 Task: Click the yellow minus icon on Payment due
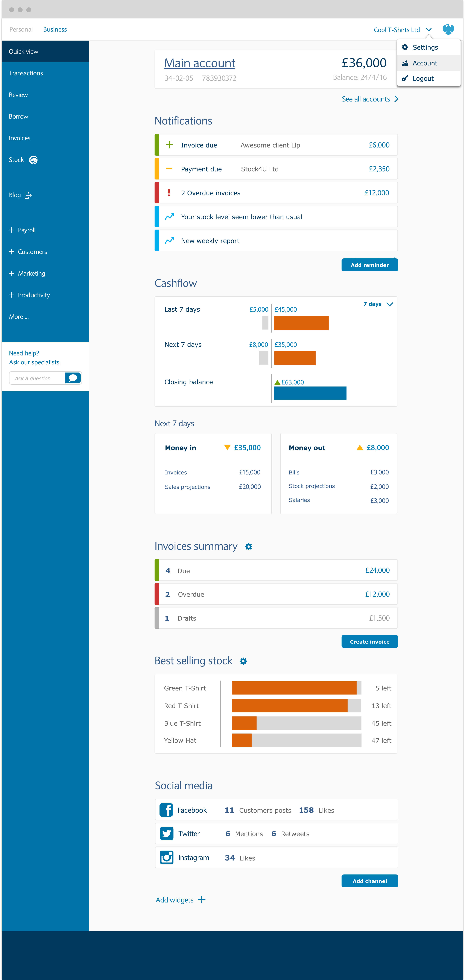[169, 169]
